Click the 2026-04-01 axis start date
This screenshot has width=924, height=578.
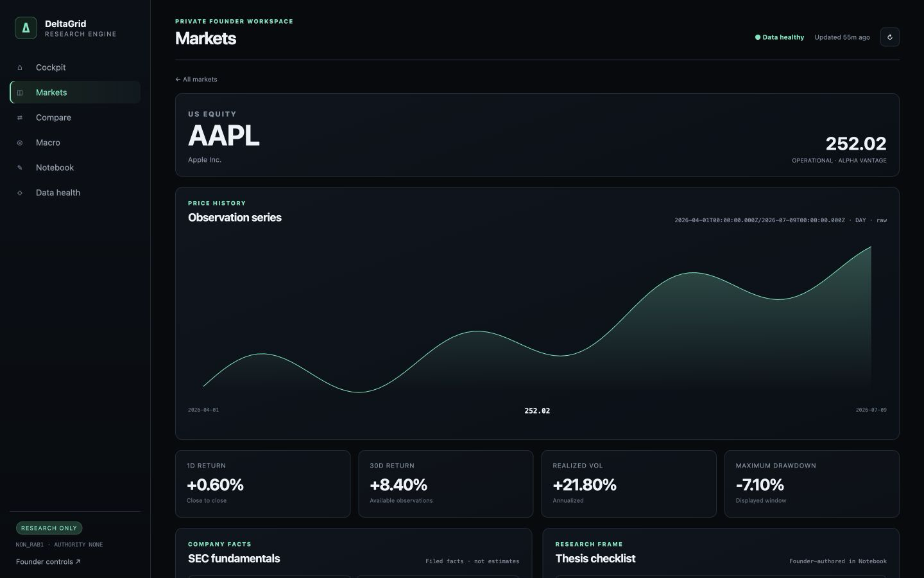pyautogui.click(x=203, y=410)
